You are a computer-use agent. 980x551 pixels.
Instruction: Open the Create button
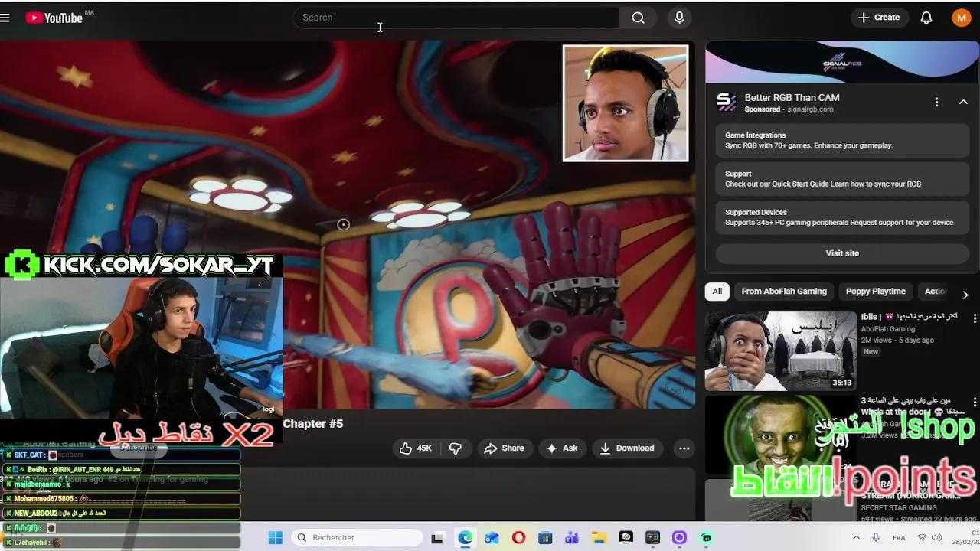coord(879,18)
